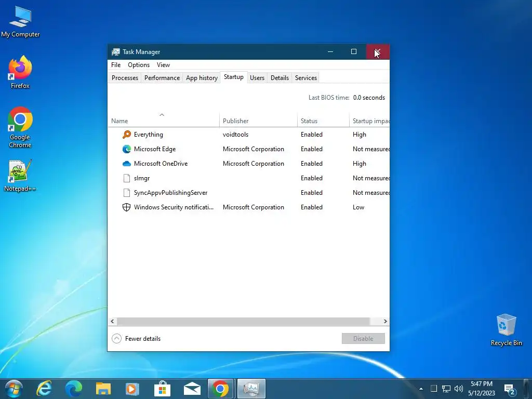Switch to the App history tab
Screen dimensions: 532x399
pyautogui.click(x=202, y=78)
